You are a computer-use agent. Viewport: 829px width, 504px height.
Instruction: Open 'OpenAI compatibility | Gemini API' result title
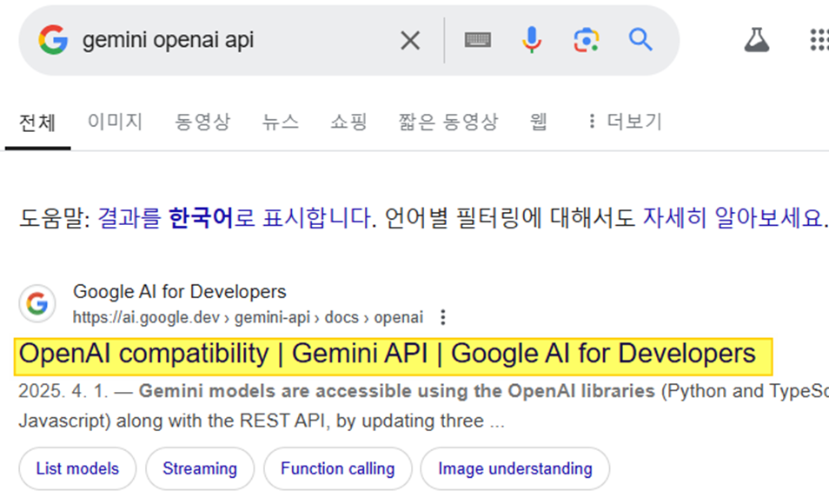point(387,354)
